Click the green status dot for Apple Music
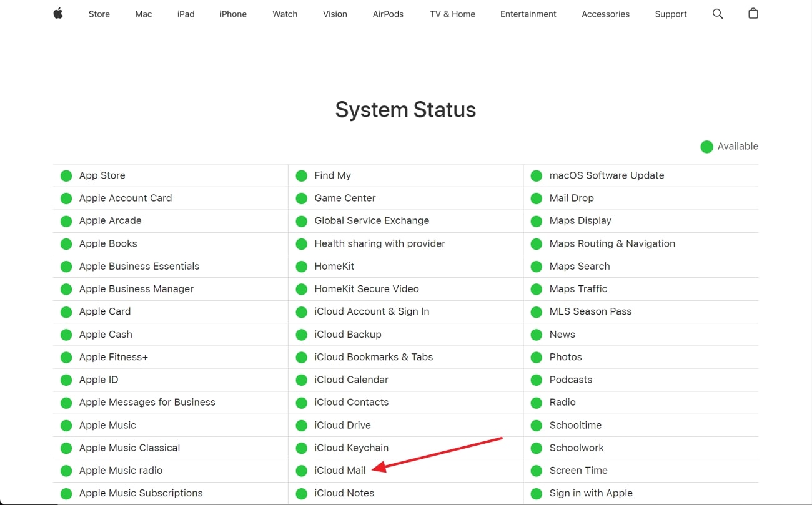 click(x=66, y=425)
